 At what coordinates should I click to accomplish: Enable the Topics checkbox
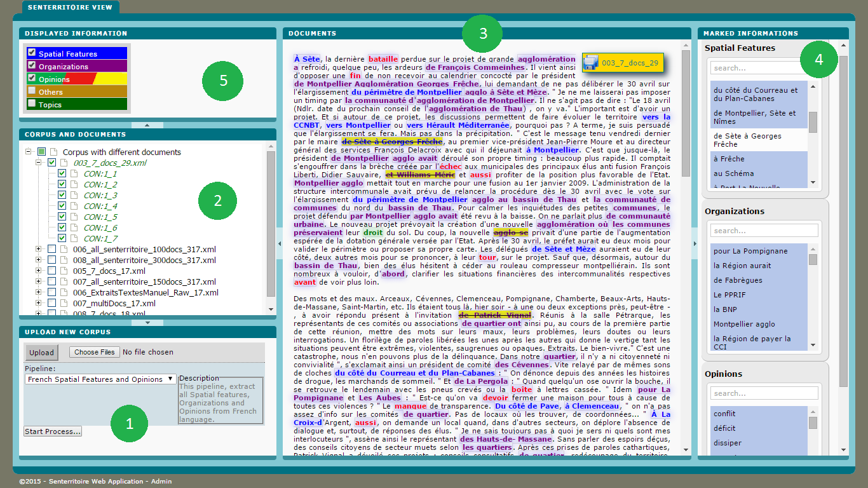click(32, 103)
